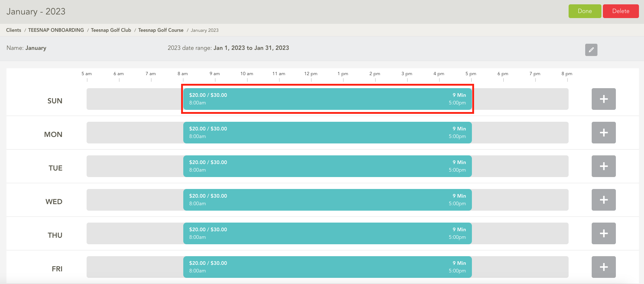Select Sunday's highlighted 8:00am–5:00pm rate block
The image size is (644, 284).
tap(327, 99)
